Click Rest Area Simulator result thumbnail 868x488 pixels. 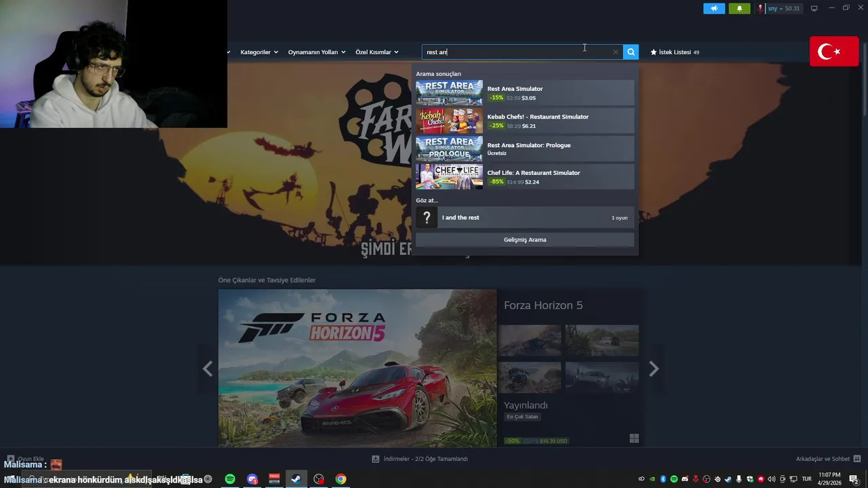(x=449, y=93)
